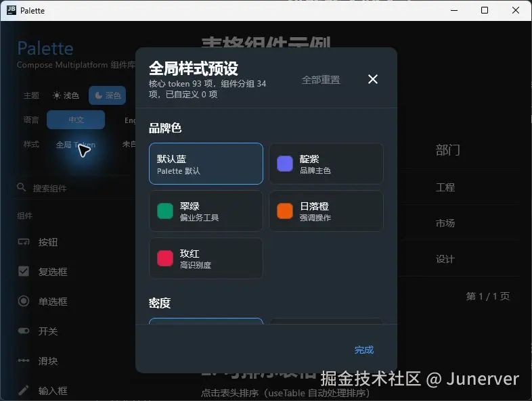Select the 默认蓝 brand color card
The width and height of the screenshot is (532, 401).
[x=206, y=164]
